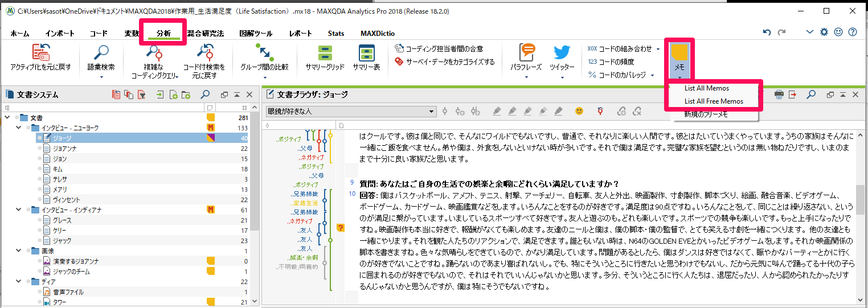Select the 音声ファイル document
Viewport: 868px width, 308px height.
[68, 292]
